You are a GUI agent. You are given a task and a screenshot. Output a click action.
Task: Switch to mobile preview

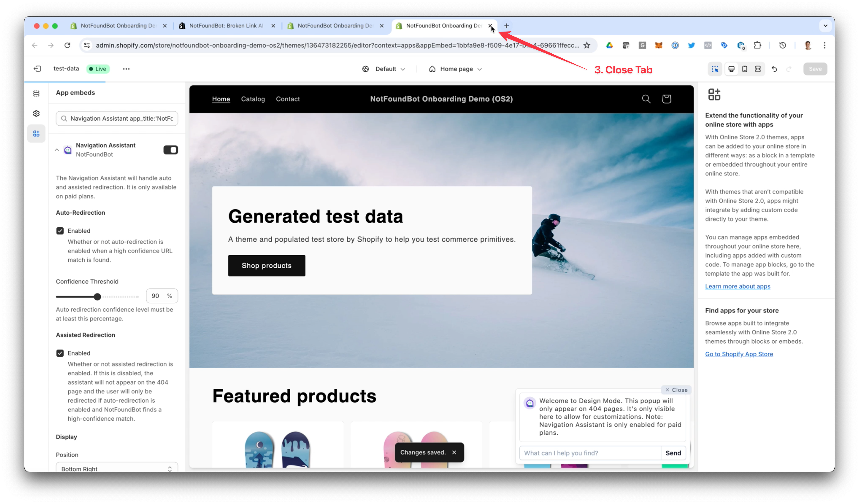click(x=745, y=69)
